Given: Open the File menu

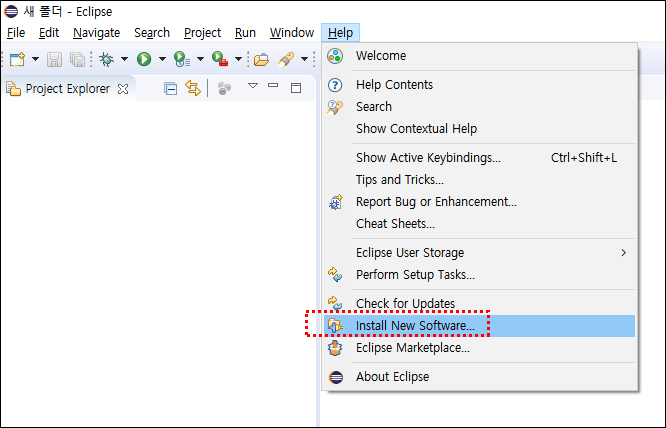Looking at the screenshot, I should (16, 33).
